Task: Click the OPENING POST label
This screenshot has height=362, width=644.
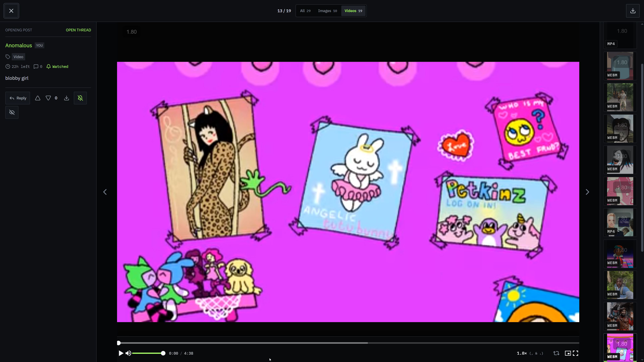Action: tap(19, 30)
